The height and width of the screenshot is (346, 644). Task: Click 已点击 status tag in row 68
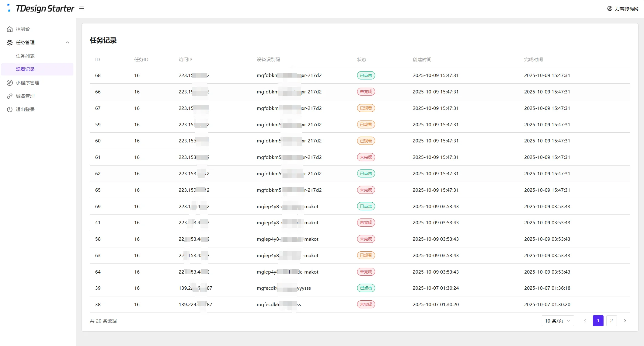coord(366,75)
